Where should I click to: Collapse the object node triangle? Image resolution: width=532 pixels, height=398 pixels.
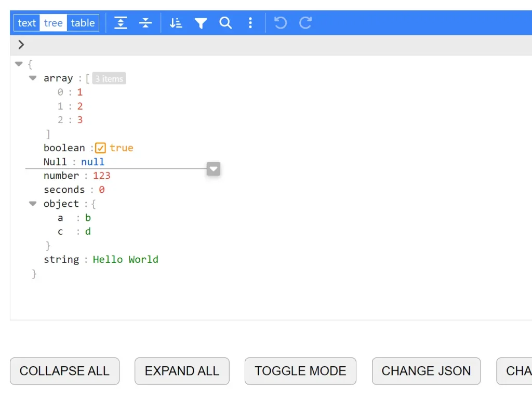point(33,203)
